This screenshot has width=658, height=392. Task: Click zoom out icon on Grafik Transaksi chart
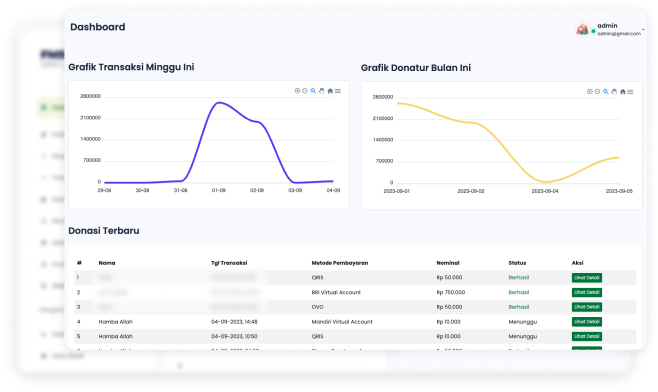coord(305,91)
